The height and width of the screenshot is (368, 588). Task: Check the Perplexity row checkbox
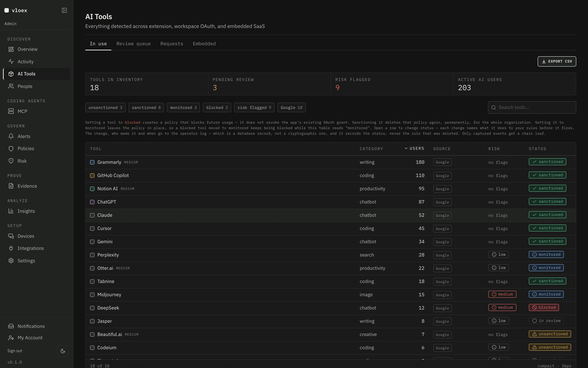click(x=92, y=255)
